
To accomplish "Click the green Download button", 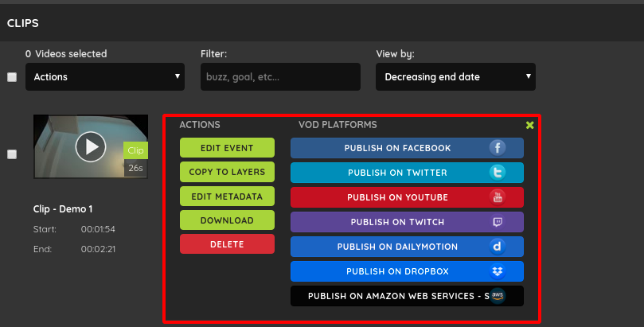I will click(x=227, y=220).
